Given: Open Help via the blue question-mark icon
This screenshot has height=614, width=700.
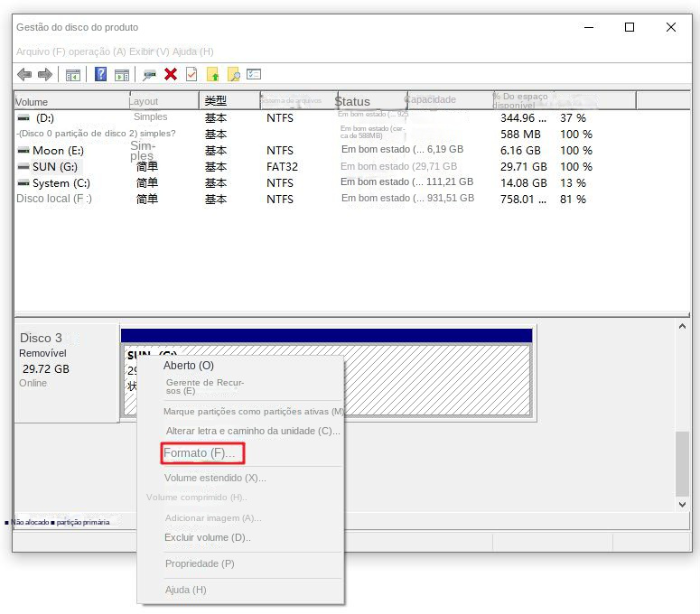Looking at the screenshot, I should [101, 74].
